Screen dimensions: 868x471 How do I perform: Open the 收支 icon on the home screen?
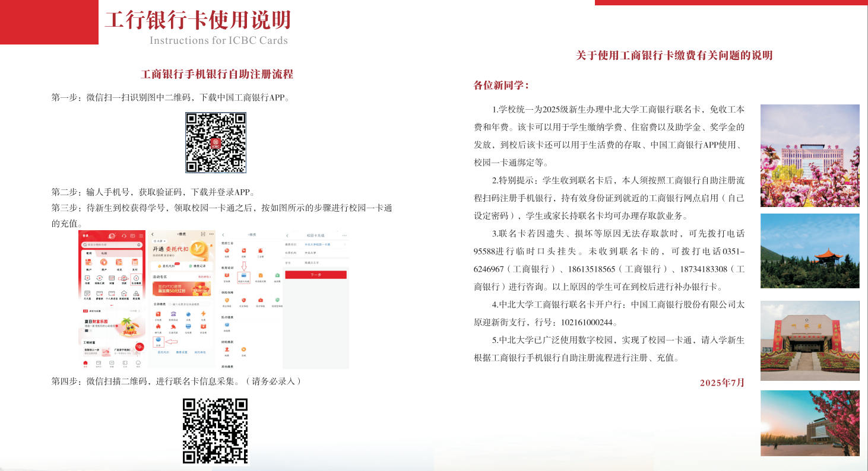pyautogui.click(x=119, y=262)
